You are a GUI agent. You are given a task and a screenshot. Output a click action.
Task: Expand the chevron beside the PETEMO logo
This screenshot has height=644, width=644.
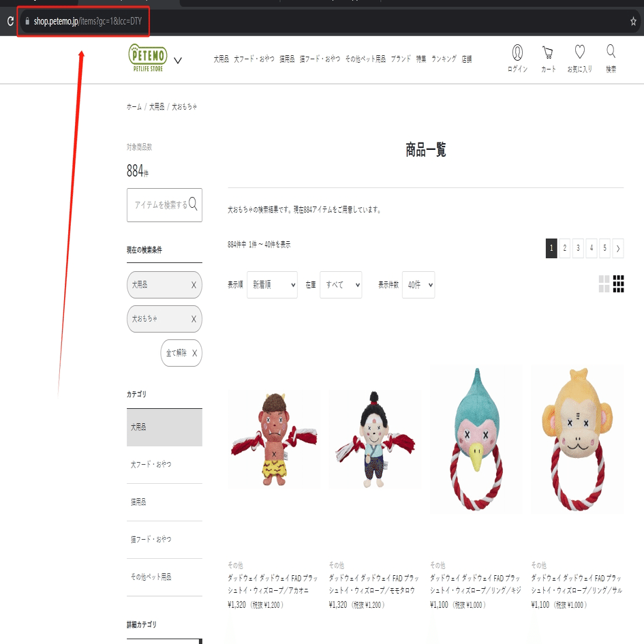178,61
